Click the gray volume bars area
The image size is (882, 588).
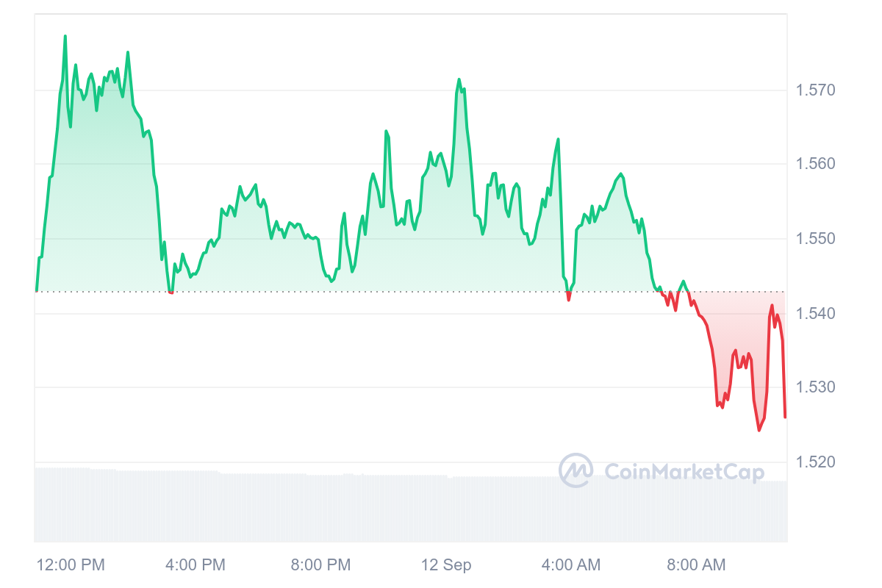pos(411,507)
